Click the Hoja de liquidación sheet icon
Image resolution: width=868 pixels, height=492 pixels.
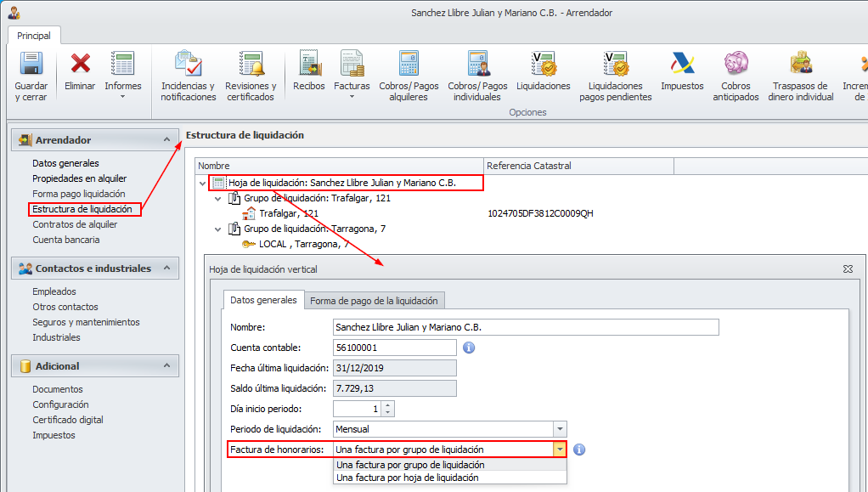coord(218,183)
